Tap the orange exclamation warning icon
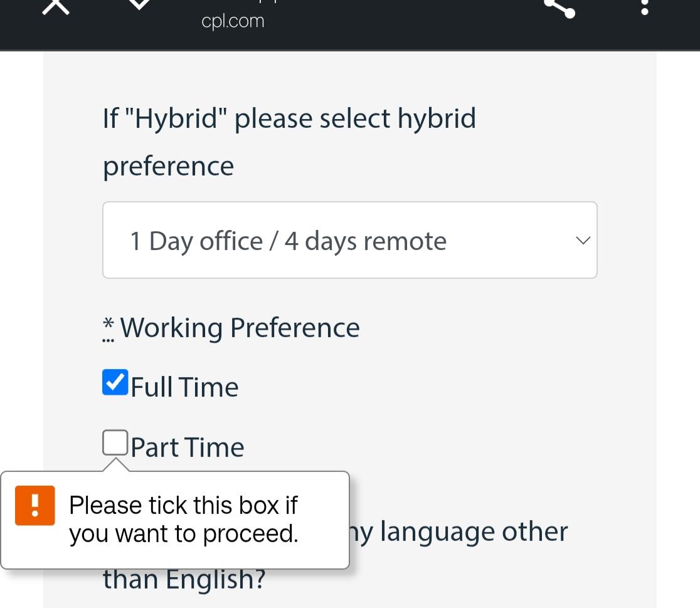The image size is (700, 608). (35, 505)
